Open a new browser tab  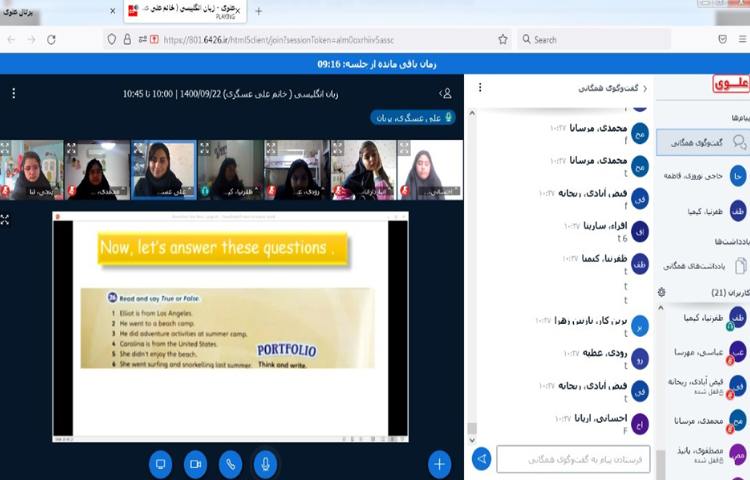click(x=258, y=11)
